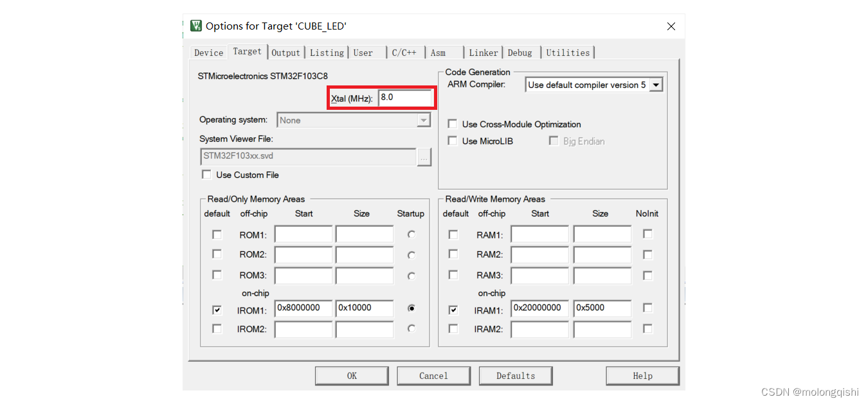Viewport: 868px width, 404px height.
Task: Click the ROM3 Size field
Action: click(365, 275)
